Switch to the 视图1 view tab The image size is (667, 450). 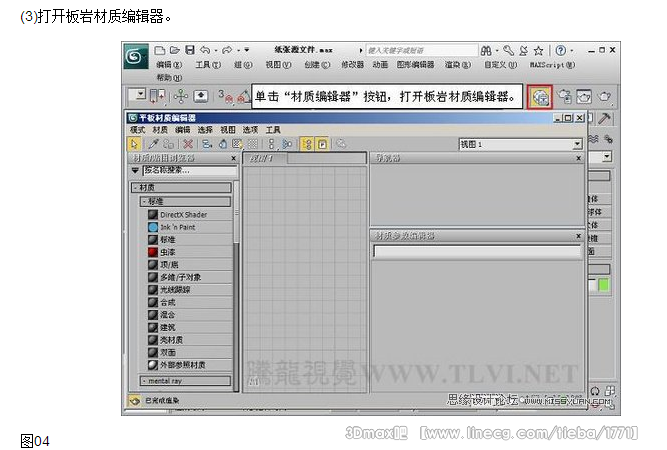(265, 158)
